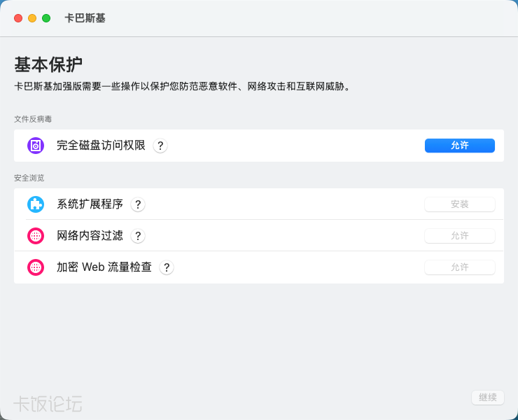Select the 网络内容过滤 row label

[x=90, y=236]
